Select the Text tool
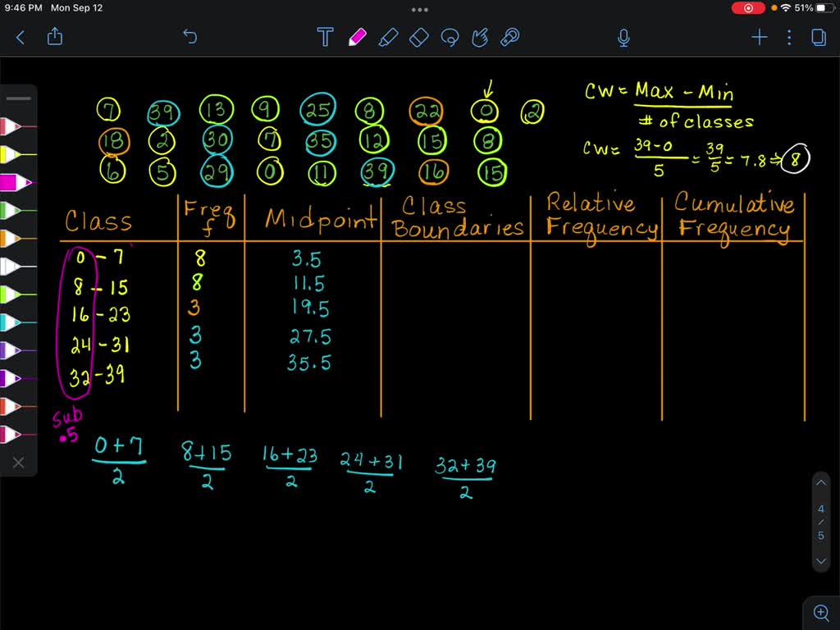The width and height of the screenshot is (840, 630). coord(325,37)
